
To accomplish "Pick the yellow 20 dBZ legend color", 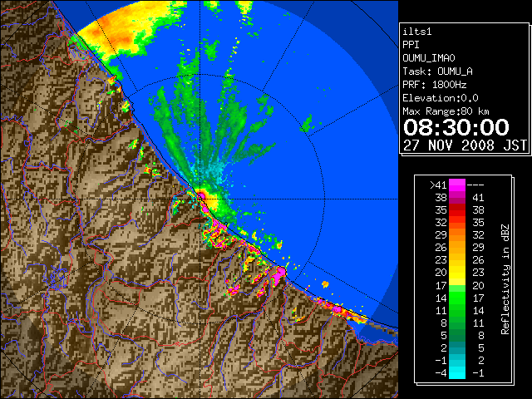I will point(457,273).
